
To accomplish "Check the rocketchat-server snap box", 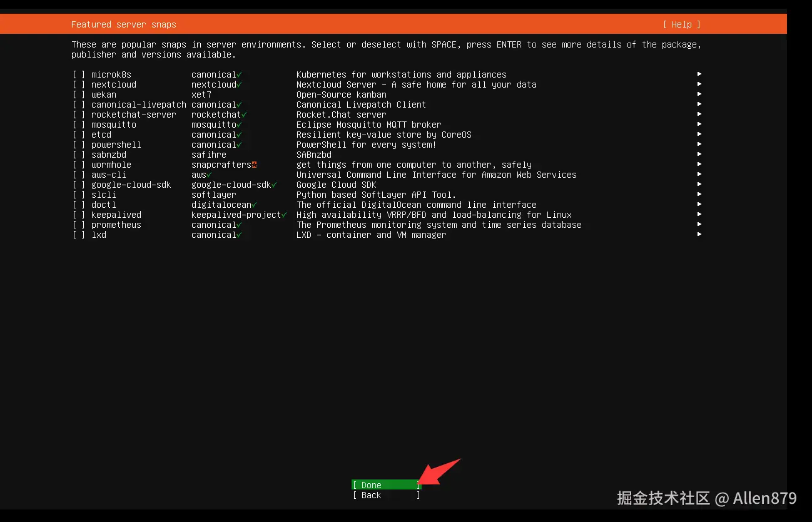I will pyautogui.click(x=79, y=115).
